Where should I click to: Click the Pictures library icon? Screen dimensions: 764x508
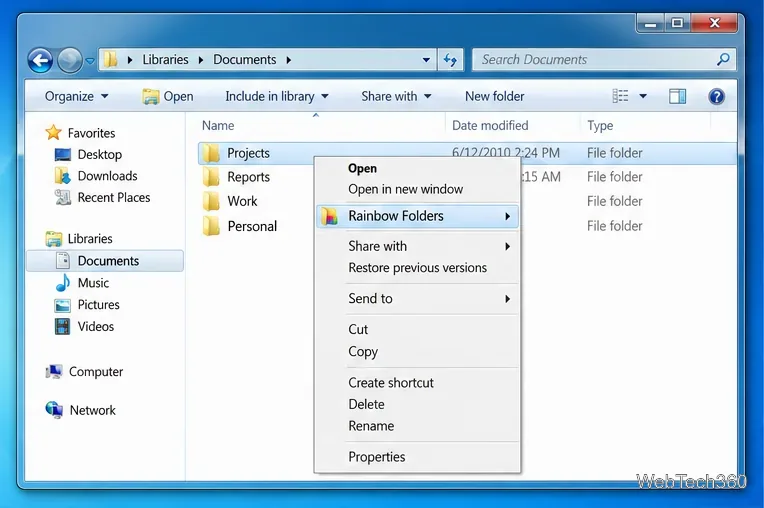(x=62, y=305)
